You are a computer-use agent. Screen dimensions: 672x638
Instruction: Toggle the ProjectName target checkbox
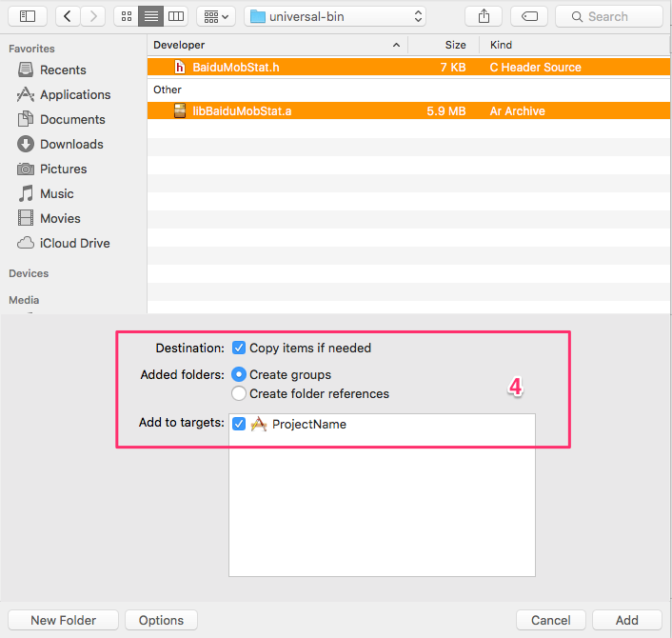[x=239, y=424]
